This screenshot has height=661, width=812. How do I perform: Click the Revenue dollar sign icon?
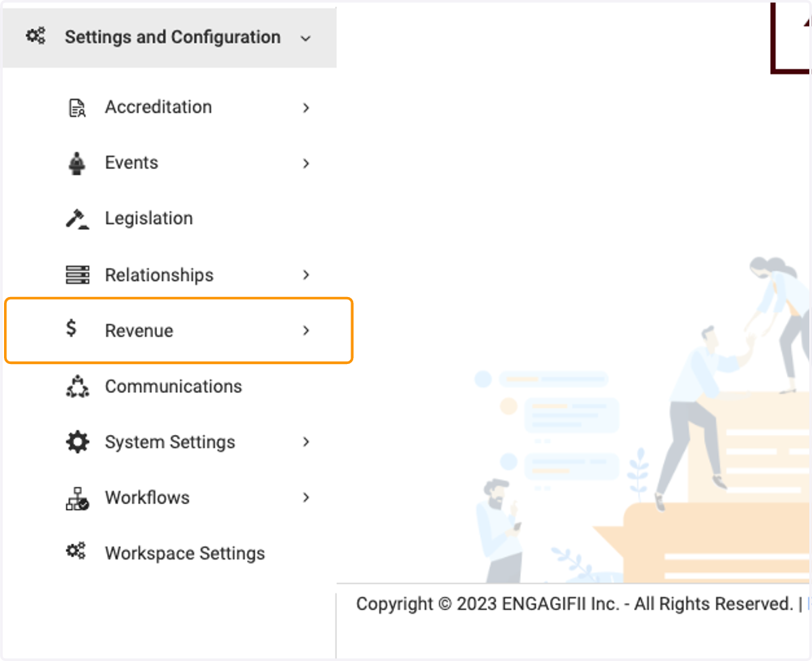click(x=71, y=328)
